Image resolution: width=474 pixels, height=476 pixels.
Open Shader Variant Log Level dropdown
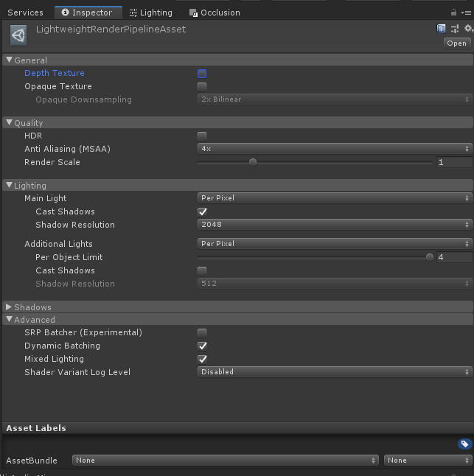click(x=335, y=372)
